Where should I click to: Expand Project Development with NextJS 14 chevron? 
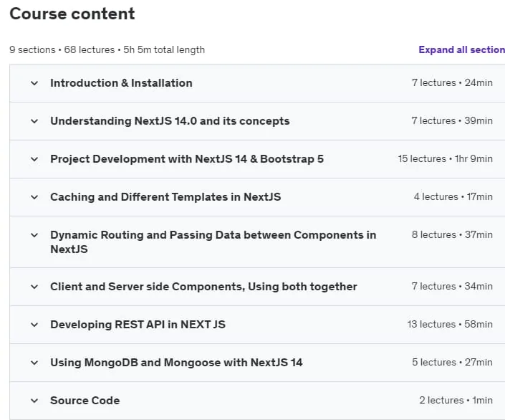(34, 159)
